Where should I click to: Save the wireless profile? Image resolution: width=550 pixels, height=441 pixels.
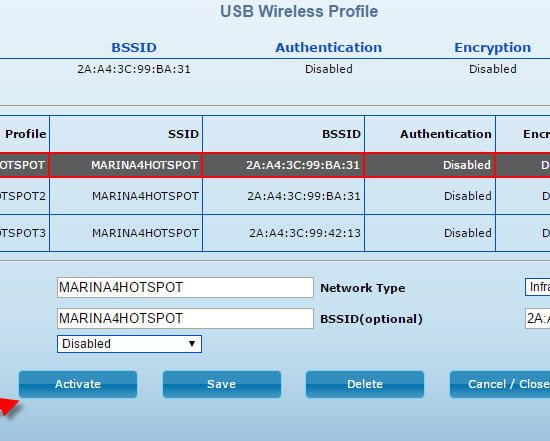point(222,384)
